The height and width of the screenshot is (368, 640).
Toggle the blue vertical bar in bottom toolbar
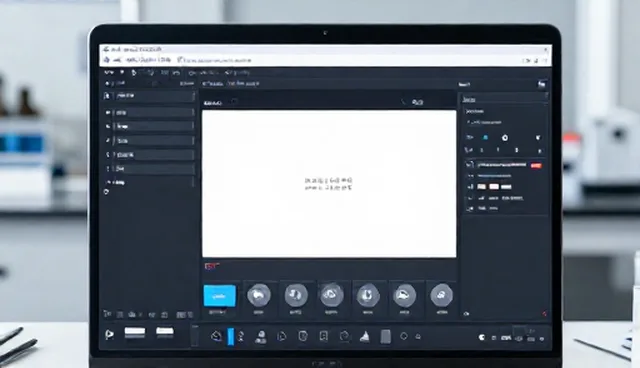(231, 337)
